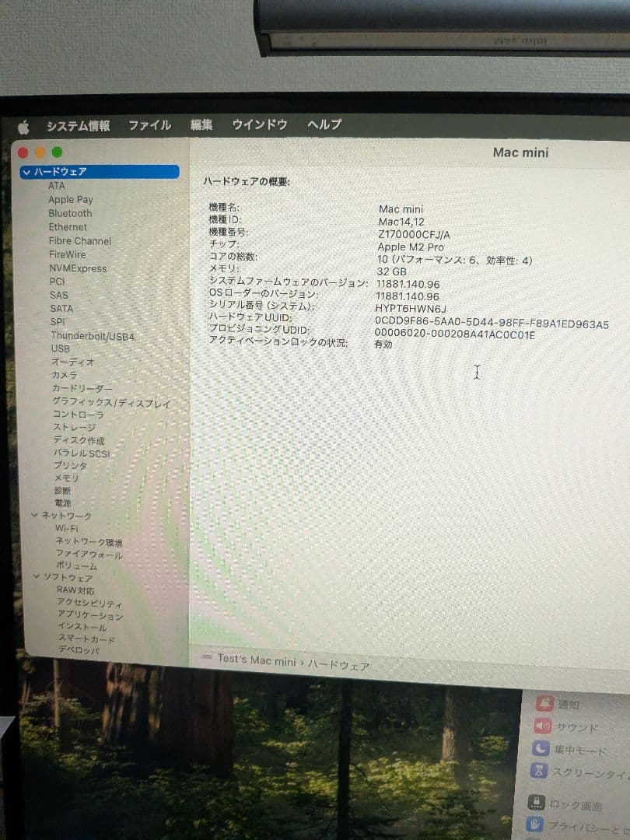The height and width of the screenshot is (840, 630).
Task: Select Bluetooth in the hardware sidebar
Action: click(71, 213)
